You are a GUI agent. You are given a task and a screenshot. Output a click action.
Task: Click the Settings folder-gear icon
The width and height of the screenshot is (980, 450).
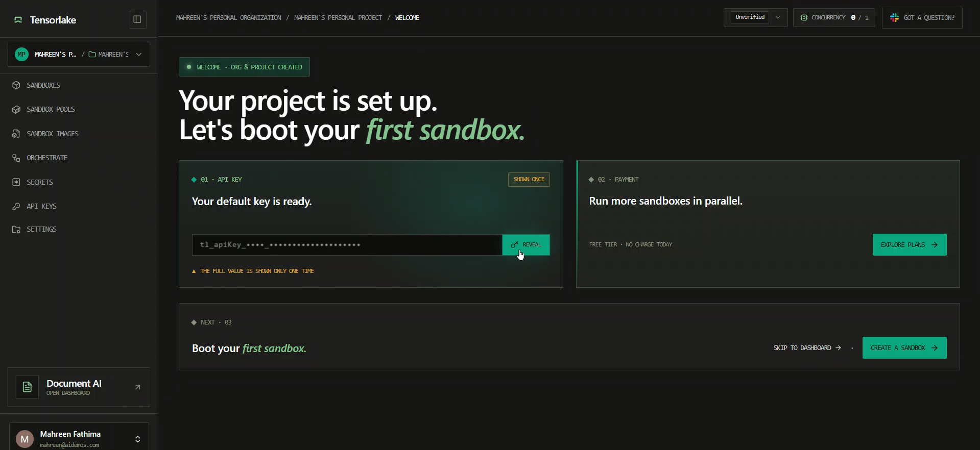[16, 229]
